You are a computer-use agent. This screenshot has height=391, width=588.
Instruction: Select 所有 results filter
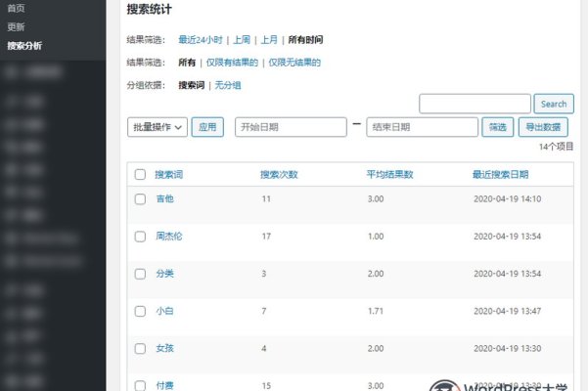(187, 63)
